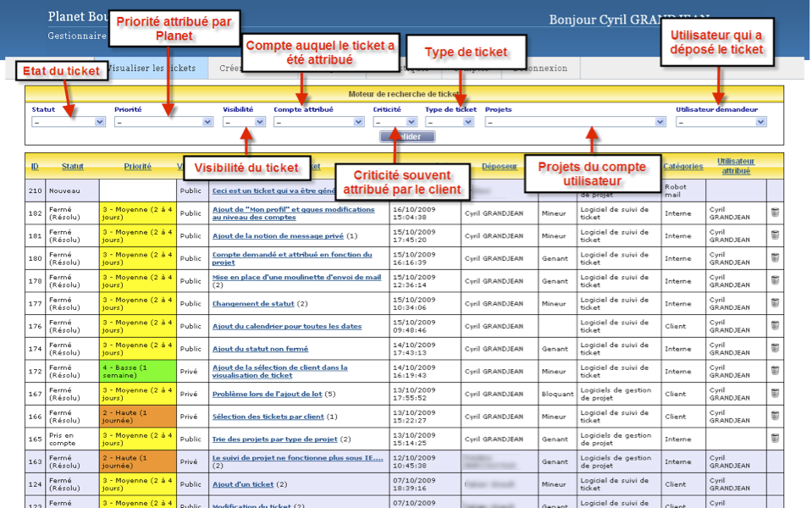
Task: Open the 'Changement de statut' ticket link
Action: (253, 303)
